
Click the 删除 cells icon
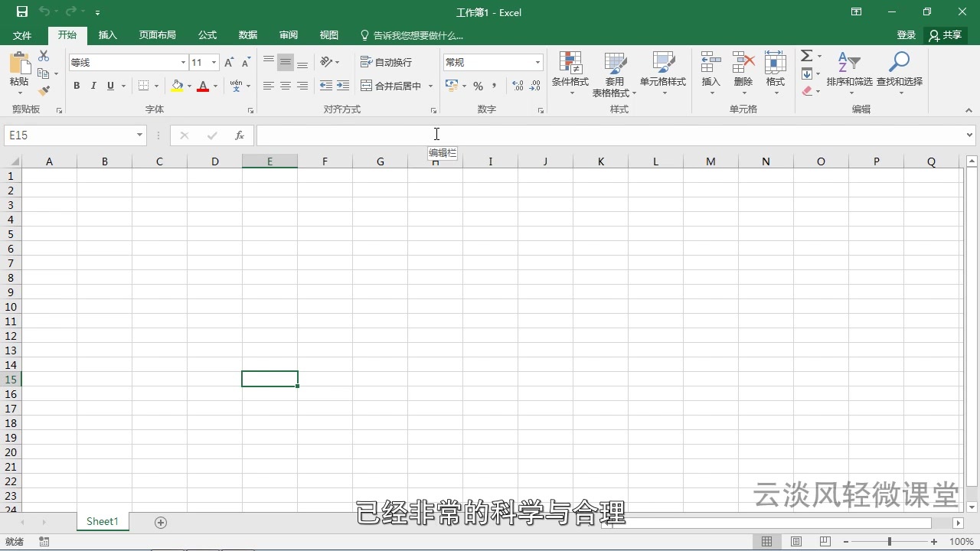[743, 63]
